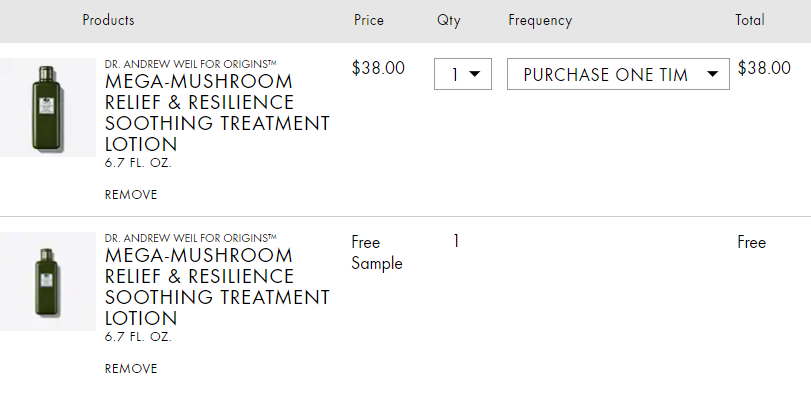Click the arrow inside the quantity selector
Viewport: 811px width, 399px height.
(474, 75)
